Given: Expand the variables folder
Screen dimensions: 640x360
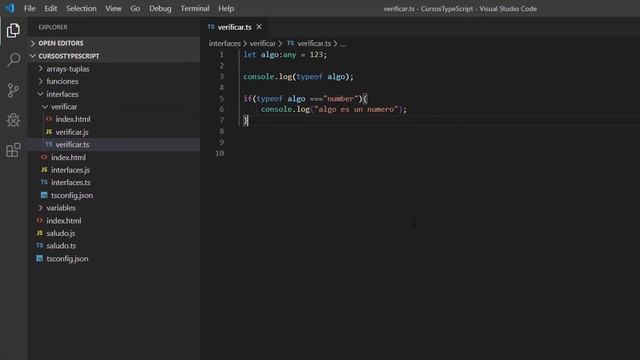Looking at the screenshot, I should [x=114, y=208].
